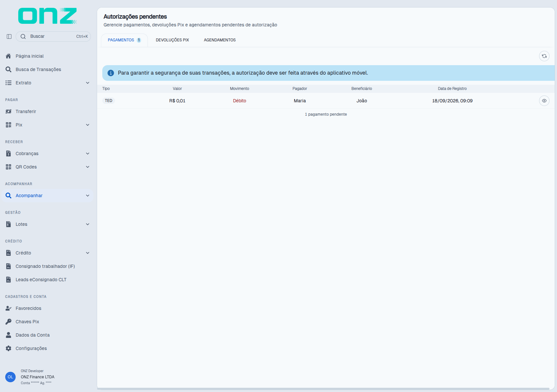The image size is (557, 392).
Task: Click the file icon next to Lotes
Action: coord(8,224)
